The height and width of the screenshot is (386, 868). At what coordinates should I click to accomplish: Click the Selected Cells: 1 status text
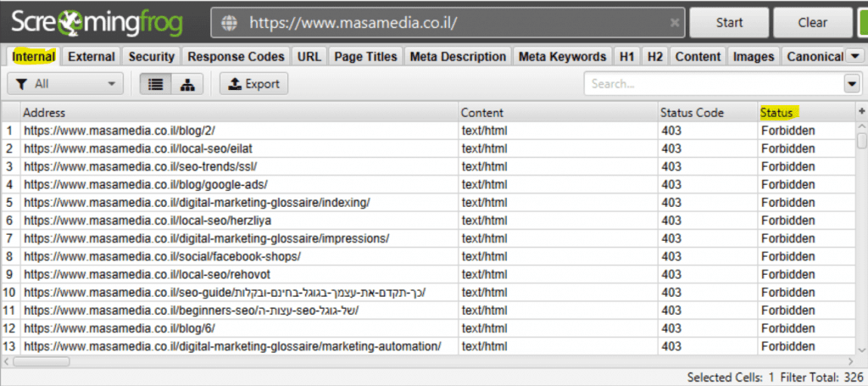pyautogui.click(x=732, y=378)
